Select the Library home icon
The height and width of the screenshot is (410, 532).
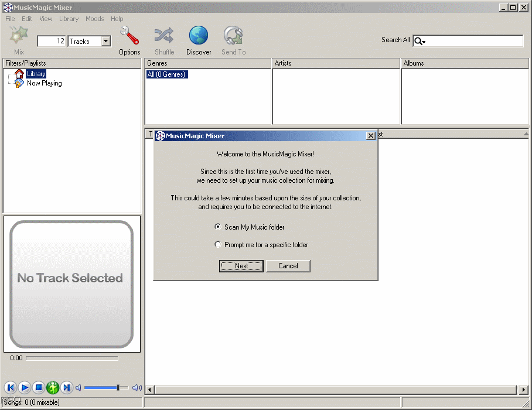19,74
